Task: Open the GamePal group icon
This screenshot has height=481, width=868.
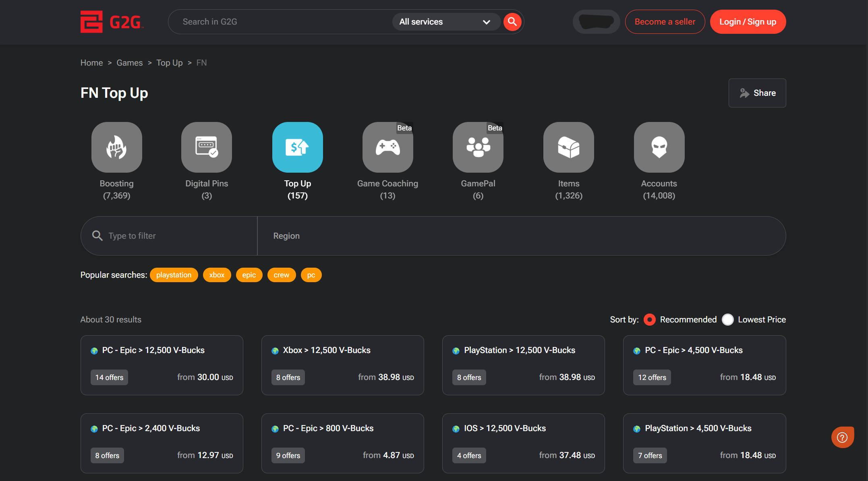Action: [x=478, y=147]
